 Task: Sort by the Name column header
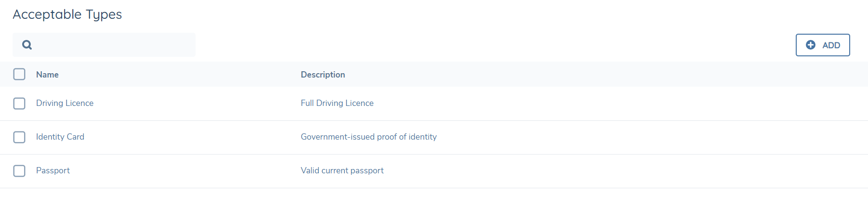coord(47,75)
